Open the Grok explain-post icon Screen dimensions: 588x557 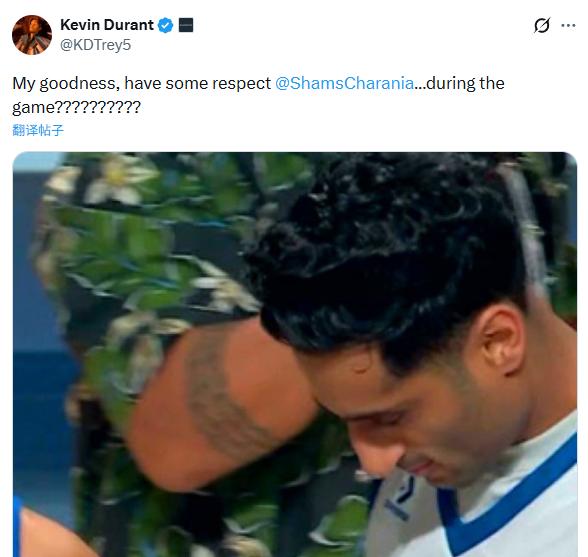[x=542, y=26]
